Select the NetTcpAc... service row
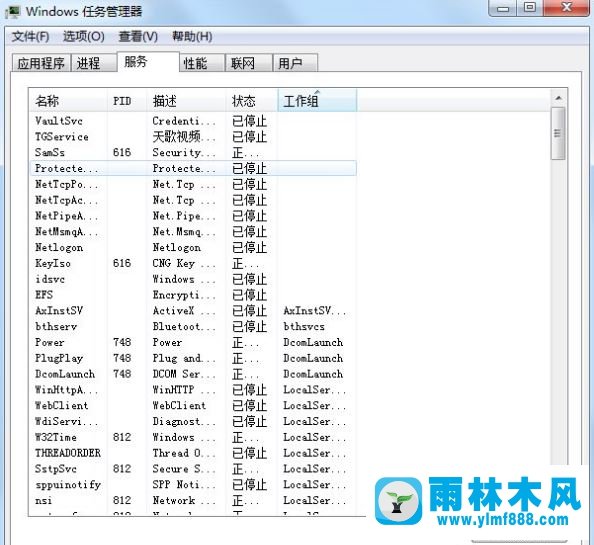 point(193,200)
